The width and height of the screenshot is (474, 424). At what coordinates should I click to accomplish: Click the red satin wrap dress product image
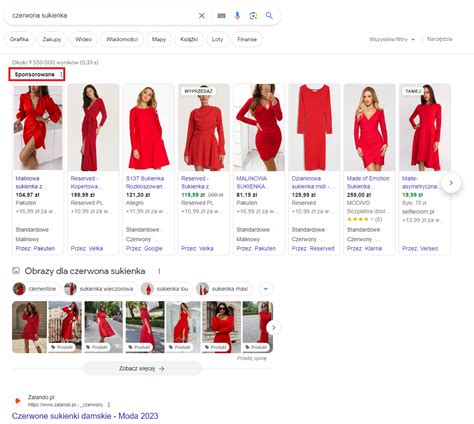pyautogui.click(x=38, y=128)
